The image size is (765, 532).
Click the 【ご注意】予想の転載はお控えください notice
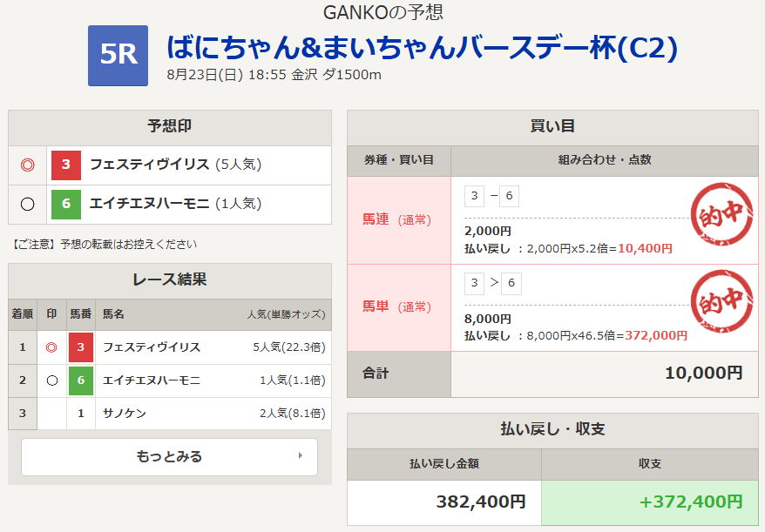coord(104,245)
